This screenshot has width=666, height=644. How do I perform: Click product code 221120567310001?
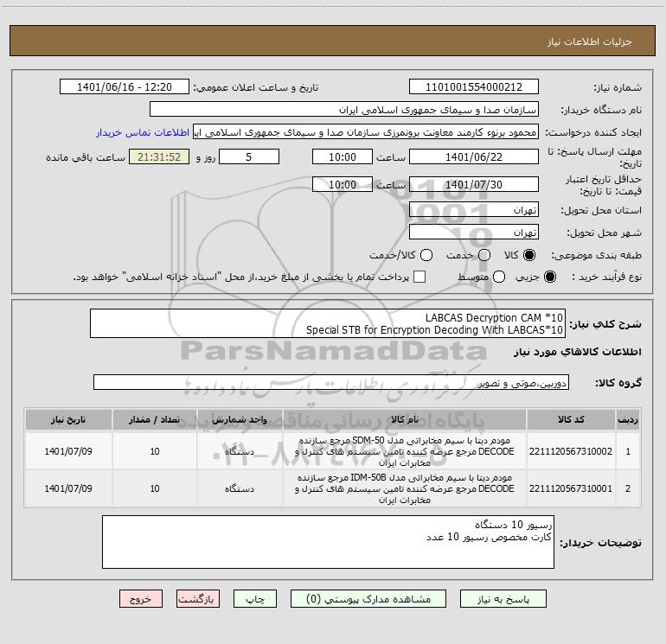571,488
